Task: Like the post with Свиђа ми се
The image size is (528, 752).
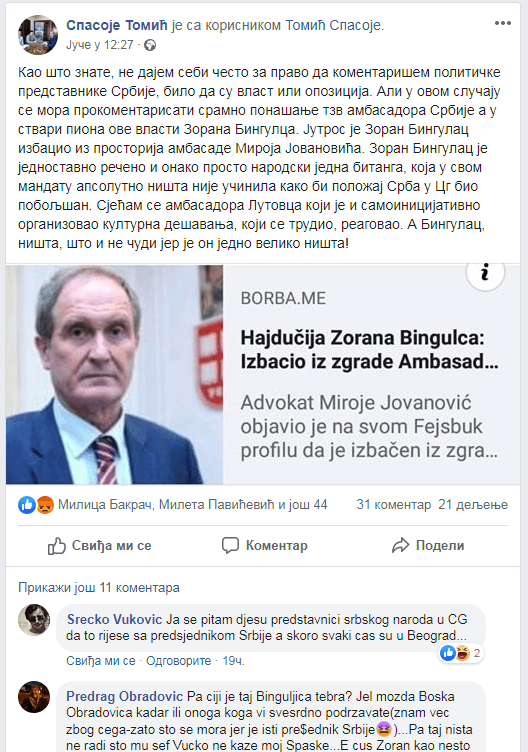Action: (100, 546)
